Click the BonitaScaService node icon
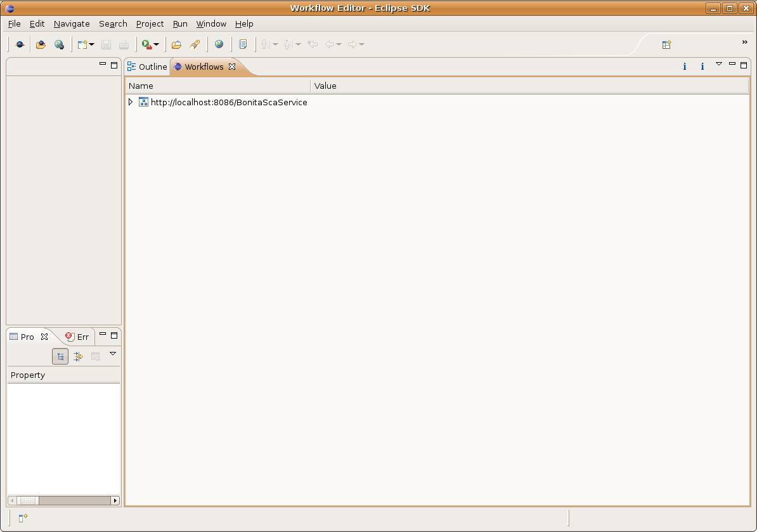 pos(143,102)
